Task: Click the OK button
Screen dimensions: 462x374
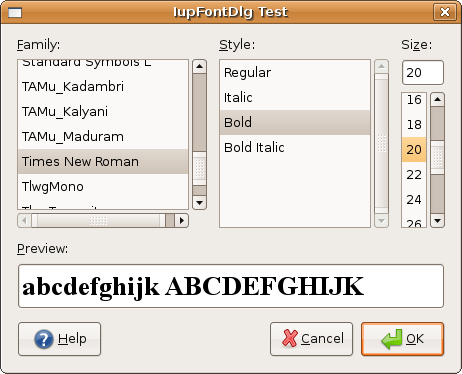Action: click(x=402, y=339)
